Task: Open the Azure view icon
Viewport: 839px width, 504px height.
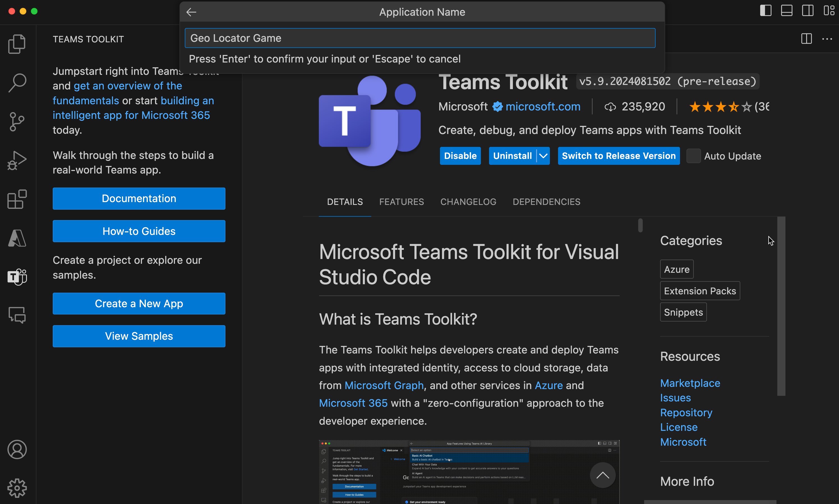Action: (x=17, y=238)
